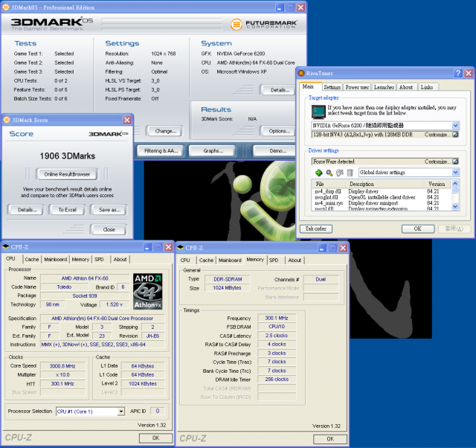Click the RivaTuner title bar gear icon
Image resolution: width=476 pixels, height=448 pixels.
[x=300, y=73]
